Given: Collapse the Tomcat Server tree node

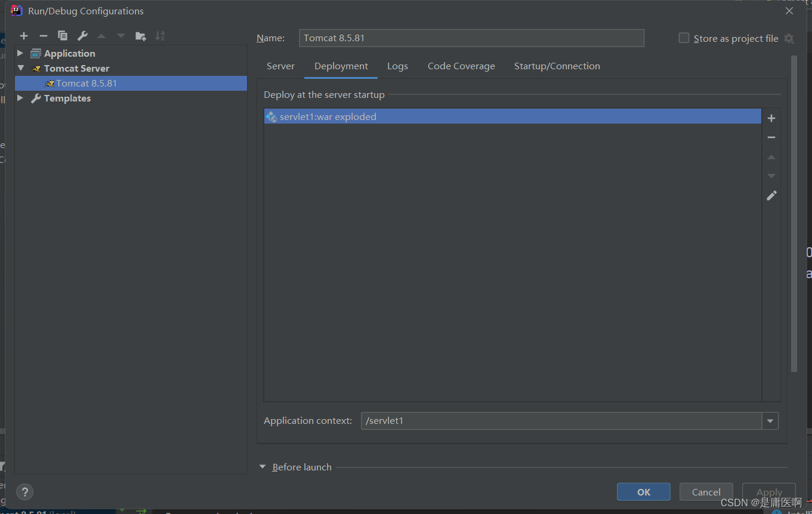Looking at the screenshot, I should click(x=20, y=68).
